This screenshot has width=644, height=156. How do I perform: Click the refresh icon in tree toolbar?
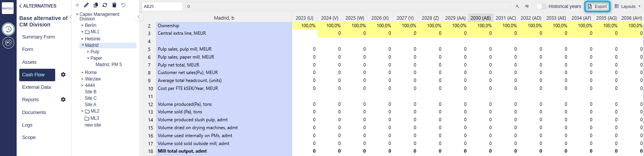click(105, 5)
